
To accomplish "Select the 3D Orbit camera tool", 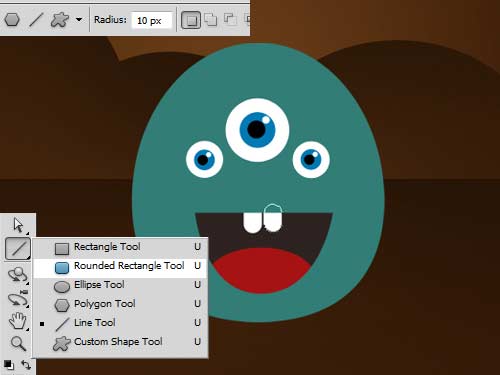I will 17,299.
